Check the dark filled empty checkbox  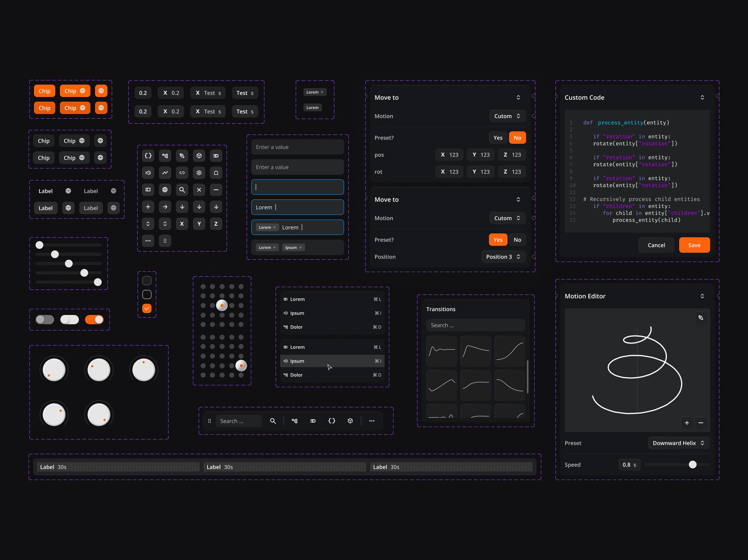pyautogui.click(x=147, y=281)
